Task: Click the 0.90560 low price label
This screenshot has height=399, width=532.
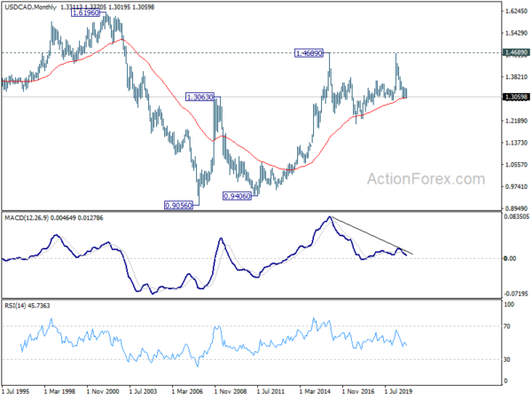Action: point(178,206)
